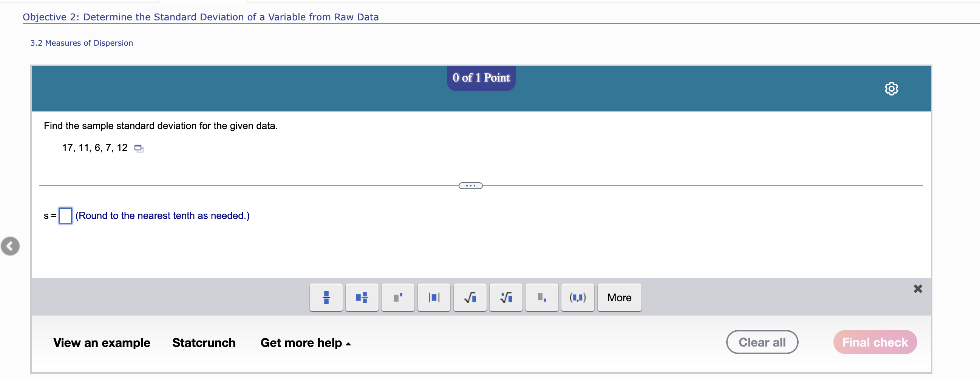Submit with Final check
Viewport: 980px width, 379px height.
click(x=875, y=342)
